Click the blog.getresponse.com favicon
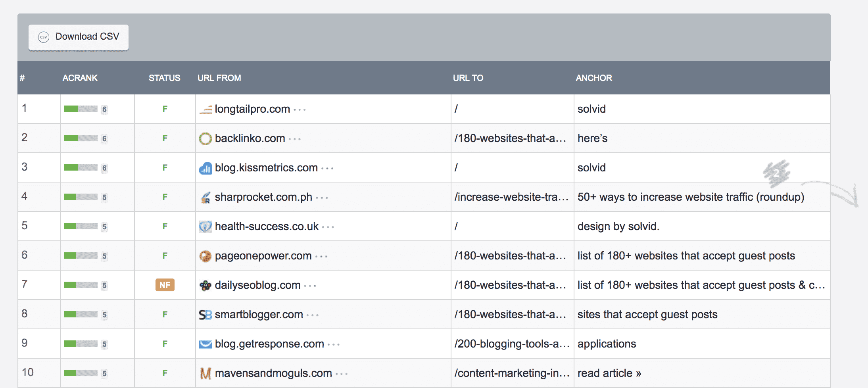Viewport: 868px width, 388px height. [x=205, y=344]
